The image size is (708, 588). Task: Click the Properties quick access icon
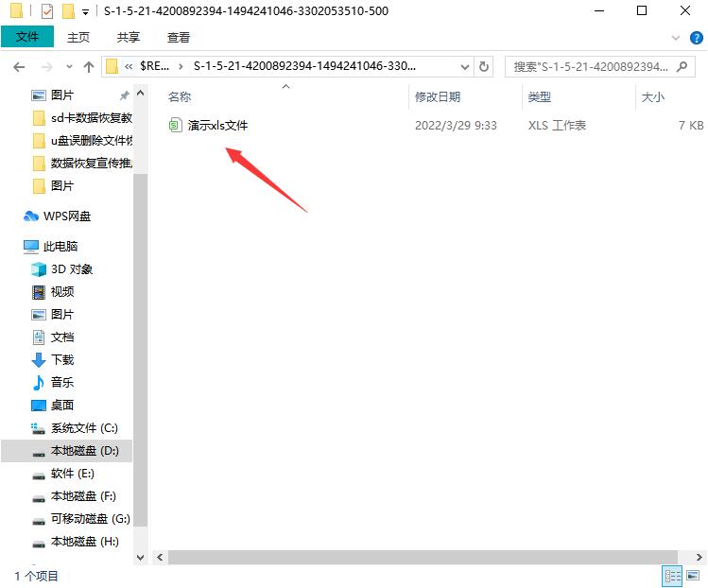[x=47, y=10]
